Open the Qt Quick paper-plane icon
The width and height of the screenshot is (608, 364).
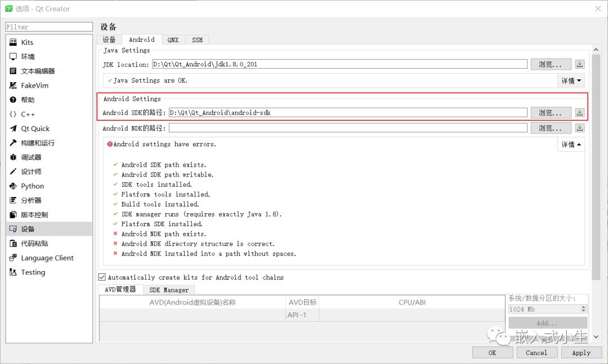(x=13, y=128)
